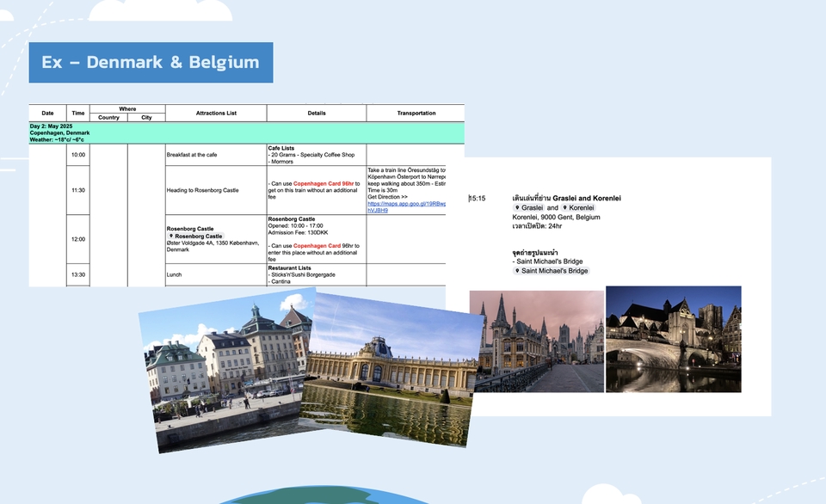Screen dimensions: 826x504
Task: Open the Ghent dusk street photo
Action: tap(537, 341)
